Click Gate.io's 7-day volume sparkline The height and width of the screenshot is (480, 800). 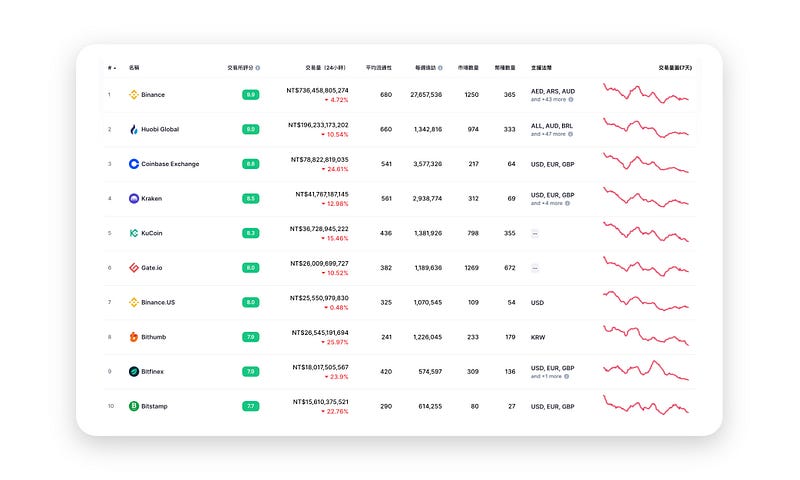click(x=646, y=266)
